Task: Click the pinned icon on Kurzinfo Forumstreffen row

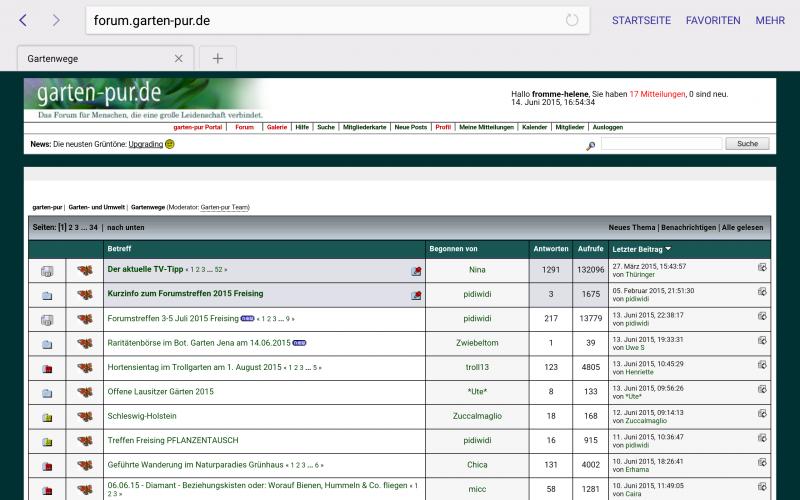Action: pyautogui.click(x=416, y=295)
